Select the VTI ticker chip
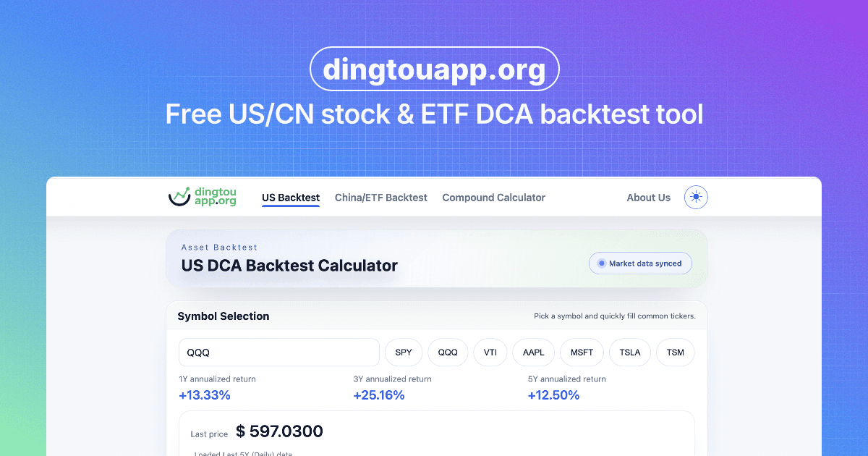The height and width of the screenshot is (456, 868). (490, 352)
